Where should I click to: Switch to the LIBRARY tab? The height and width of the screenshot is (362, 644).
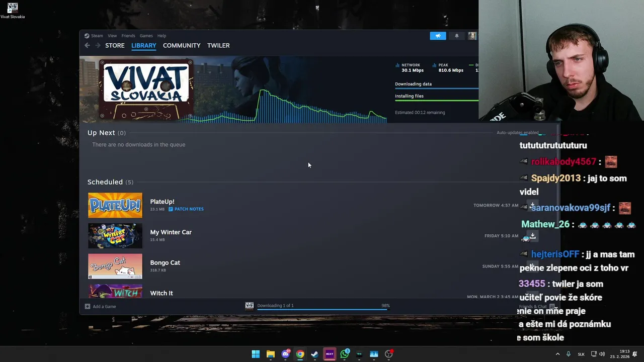click(144, 45)
